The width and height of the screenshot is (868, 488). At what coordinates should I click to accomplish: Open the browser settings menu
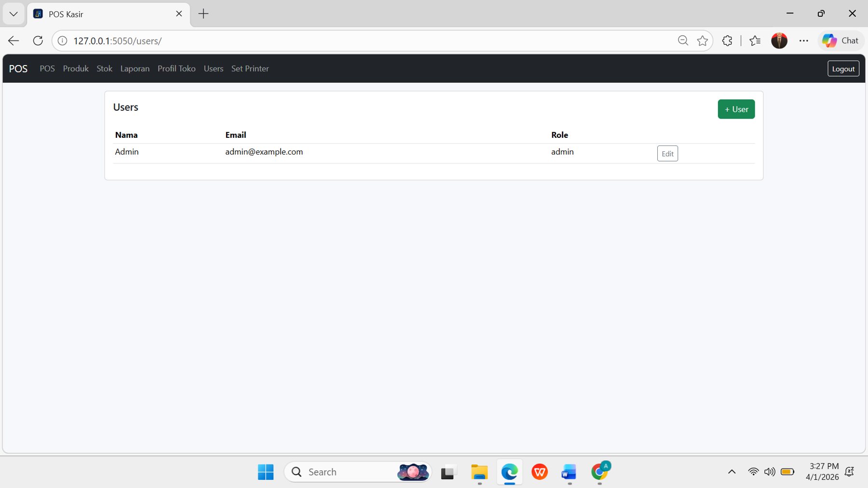coord(804,40)
